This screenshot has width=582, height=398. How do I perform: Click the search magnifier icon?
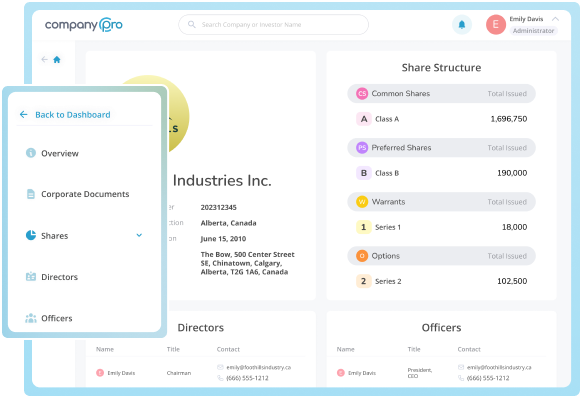[x=192, y=25]
